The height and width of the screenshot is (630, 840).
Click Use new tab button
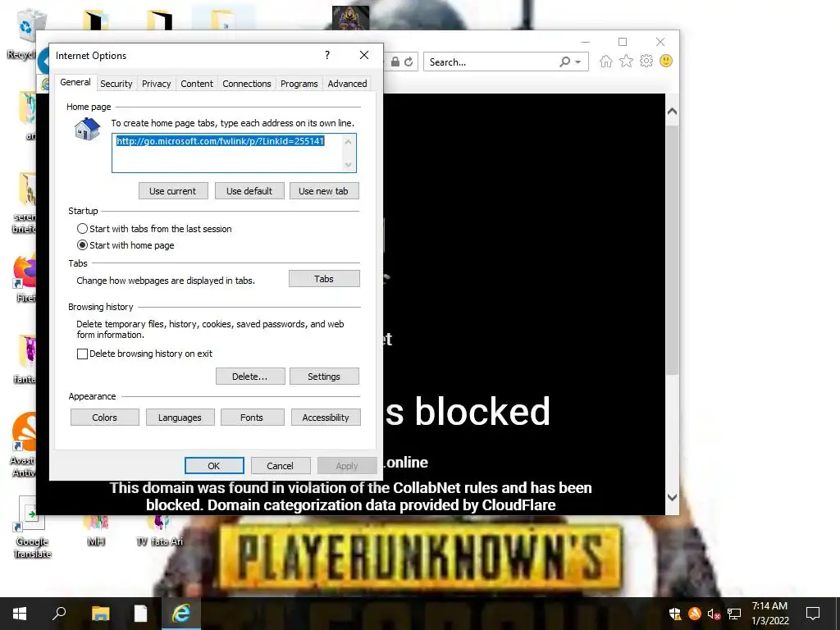click(323, 191)
